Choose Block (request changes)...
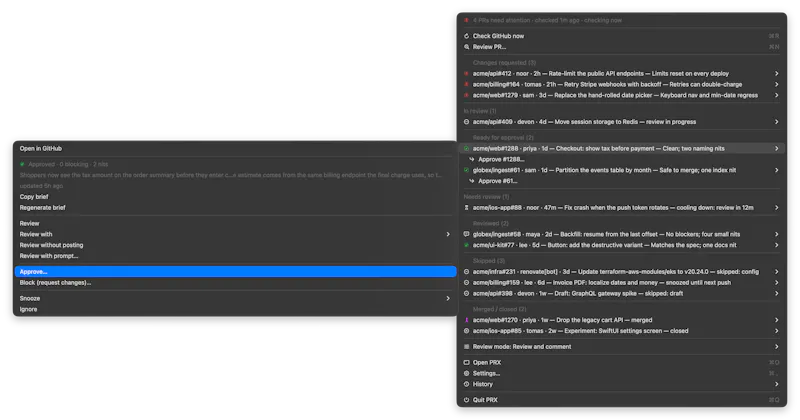 (235, 283)
